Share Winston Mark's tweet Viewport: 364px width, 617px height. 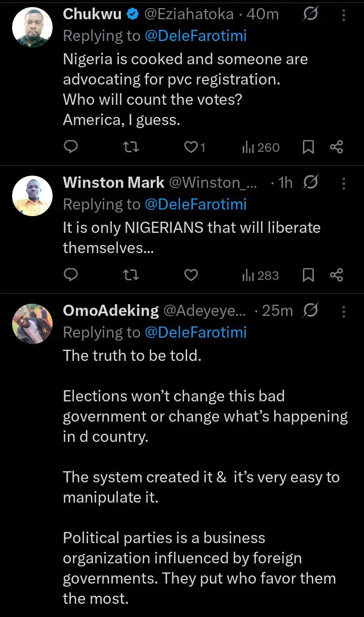click(x=337, y=275)
